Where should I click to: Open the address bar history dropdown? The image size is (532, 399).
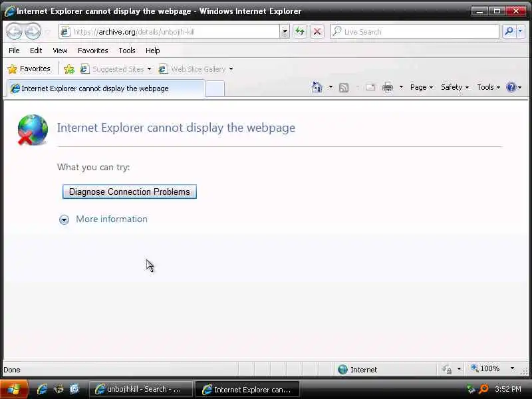click(x=285, y=31)
